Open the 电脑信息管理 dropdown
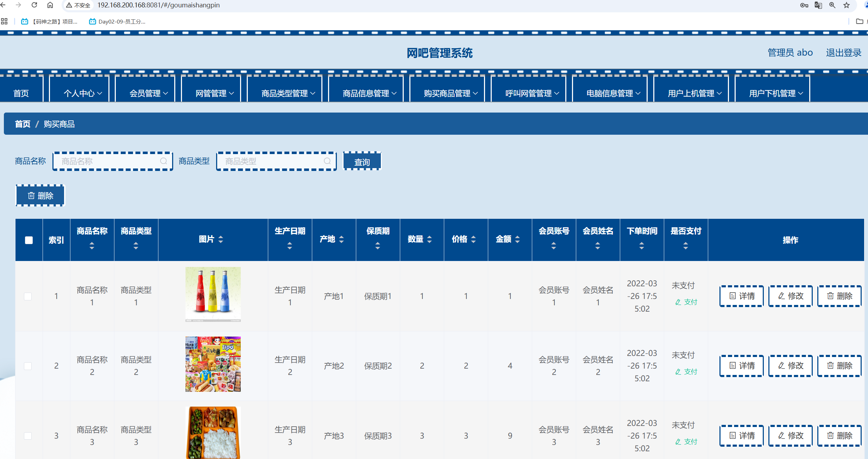868x459 pixels. point(610,93)
